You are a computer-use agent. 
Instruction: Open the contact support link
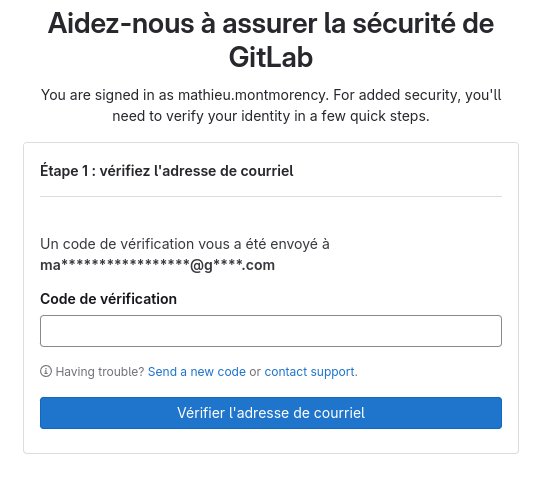click(x=310, y=371)
